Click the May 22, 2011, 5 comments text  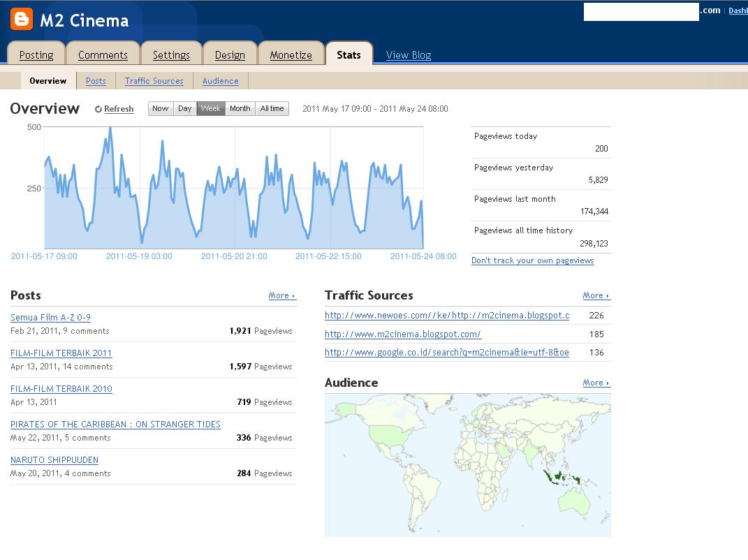pyautogui.click(x=61, y=437)
